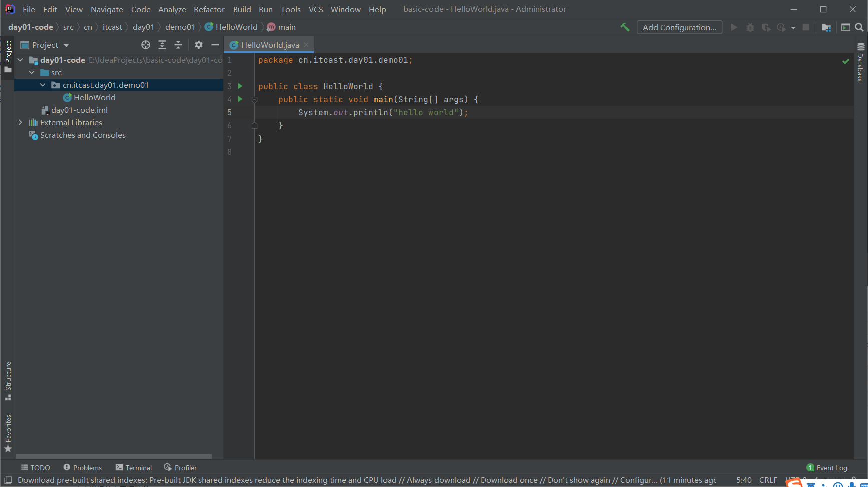Click the Debug bug icon
Viewport: 868px width, 487px height.
point(750,27)
